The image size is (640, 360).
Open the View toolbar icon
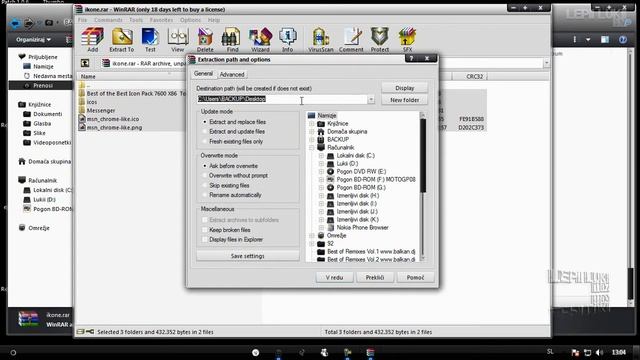coord(178,40)
